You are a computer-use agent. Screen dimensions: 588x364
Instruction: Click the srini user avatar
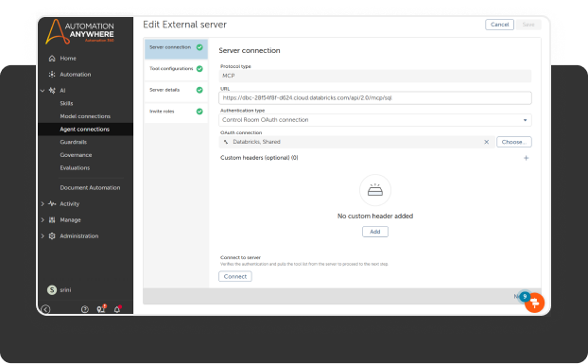(x=52, y=289)
